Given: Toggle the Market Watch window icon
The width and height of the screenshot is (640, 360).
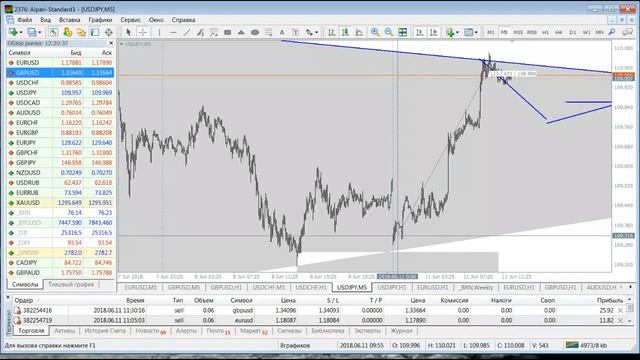Looking at the screenshot, I should [54, 32].
